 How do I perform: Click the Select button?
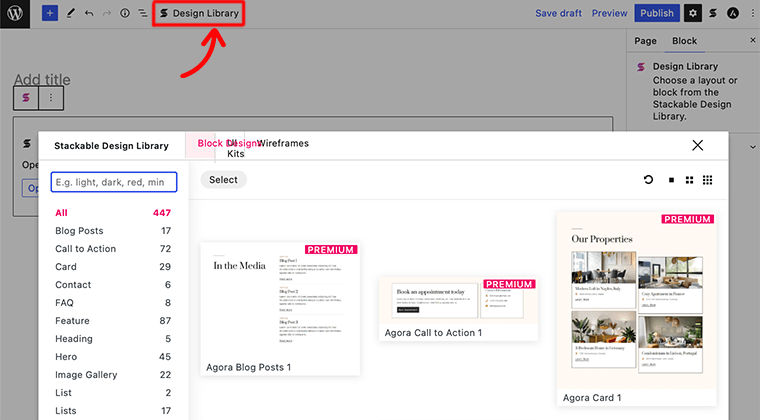223,180
